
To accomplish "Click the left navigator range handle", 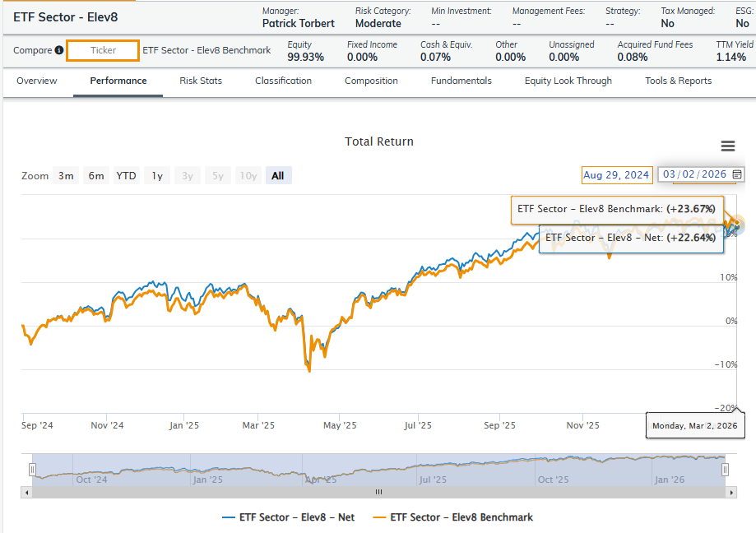I will (32, 470).
